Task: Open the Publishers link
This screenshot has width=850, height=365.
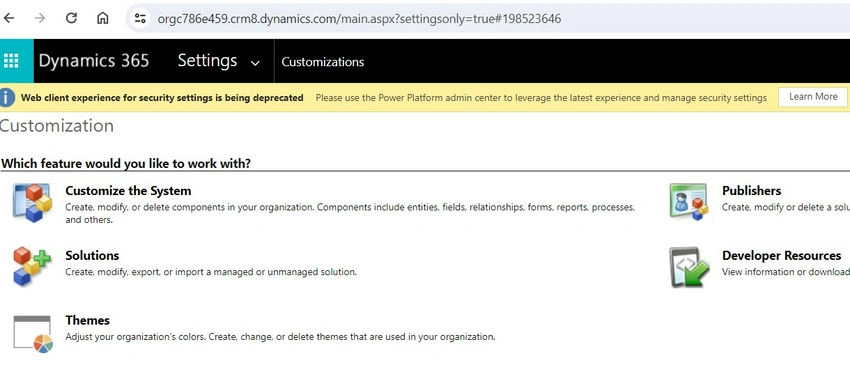Action: click(751, 191)
